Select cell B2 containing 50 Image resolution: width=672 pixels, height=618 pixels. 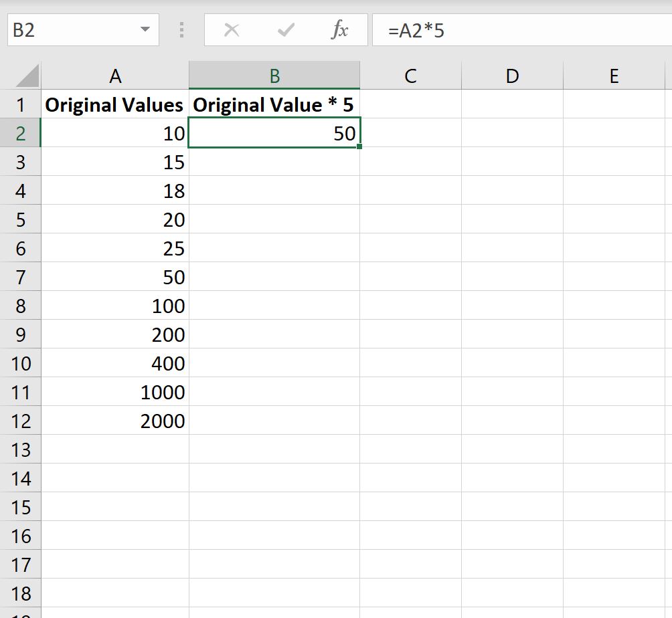[274, 133]
